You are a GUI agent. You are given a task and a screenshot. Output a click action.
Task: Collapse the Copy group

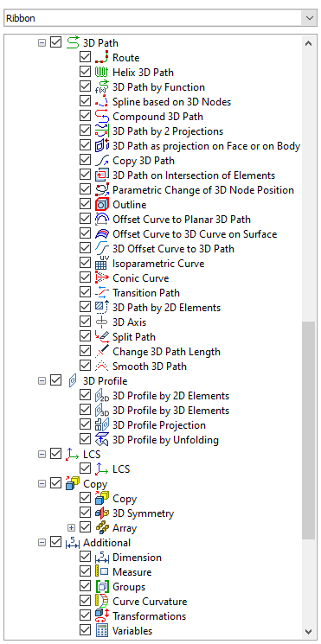pyautogui.click(x=42, y=484)
